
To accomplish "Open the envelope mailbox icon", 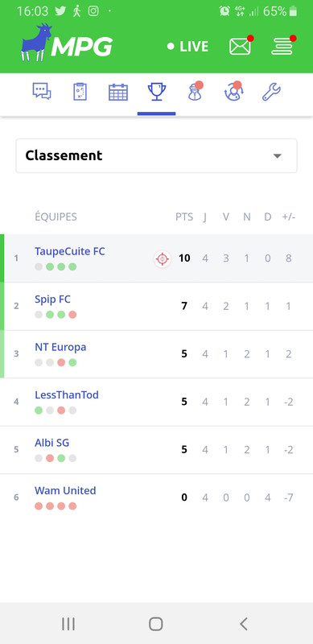I will coord(241,46).
